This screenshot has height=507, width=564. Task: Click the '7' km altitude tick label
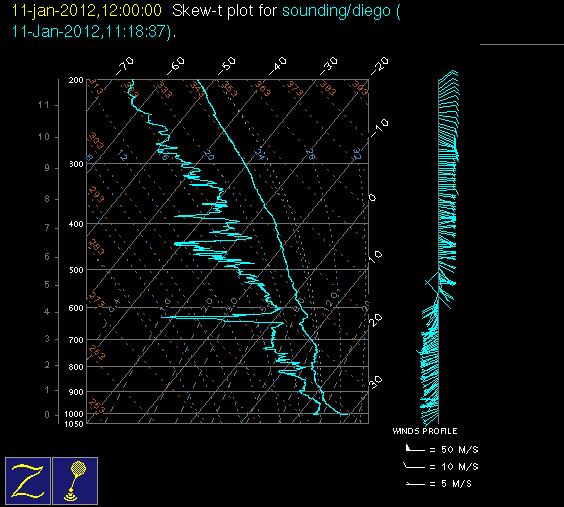[x=47, y=228]
